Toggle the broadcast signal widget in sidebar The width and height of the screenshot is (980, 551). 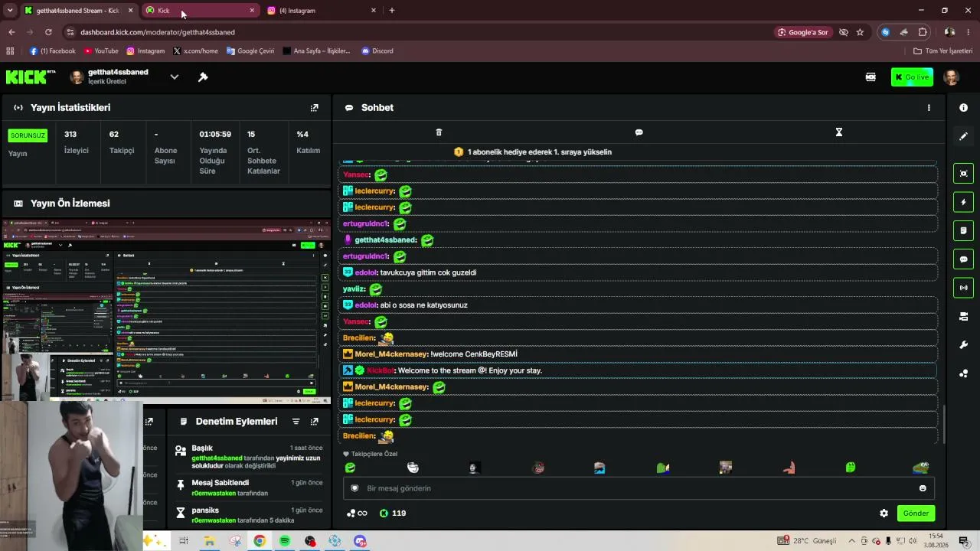coord(963,288)
